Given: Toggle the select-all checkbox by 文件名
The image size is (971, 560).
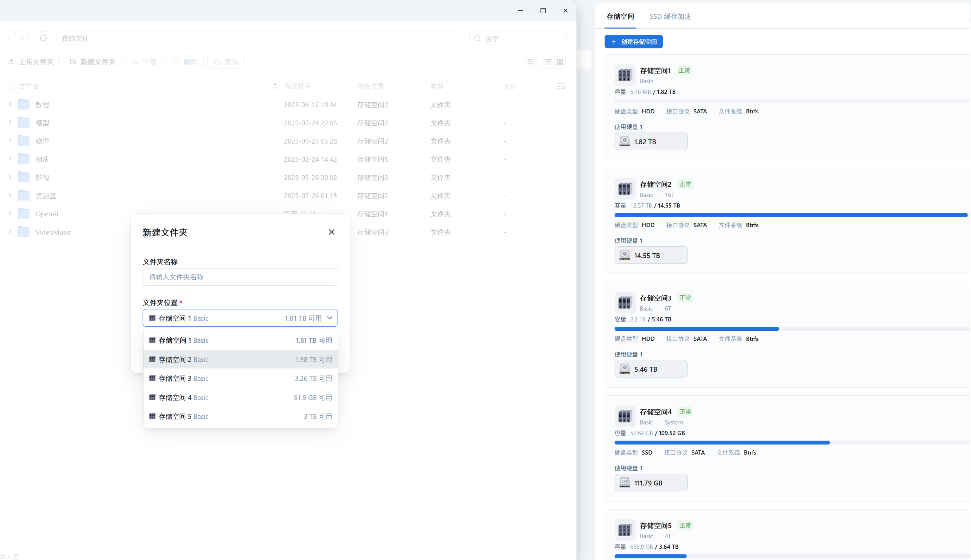Looking at the screenshot, I should (10, 86).
